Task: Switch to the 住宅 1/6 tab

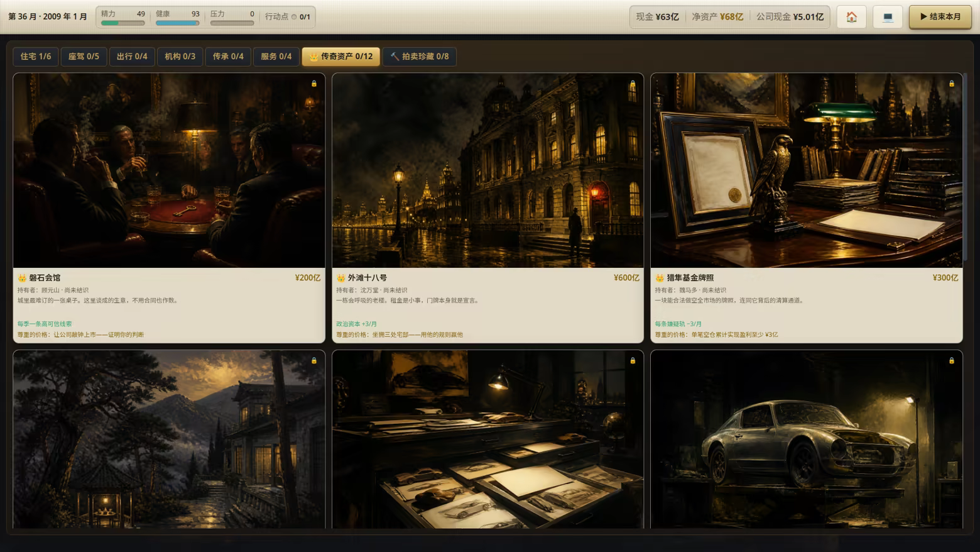Action: pyautogui.click(x=36, y=57)
